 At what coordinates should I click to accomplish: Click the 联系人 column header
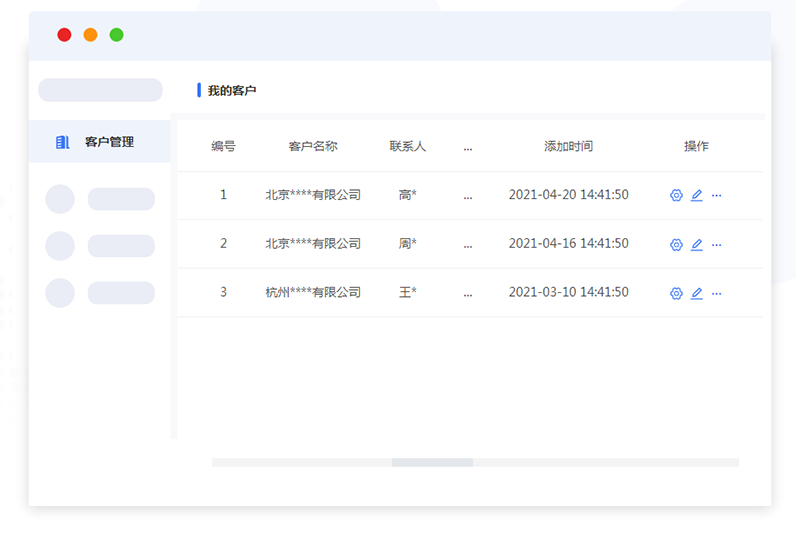coord(407,146)
